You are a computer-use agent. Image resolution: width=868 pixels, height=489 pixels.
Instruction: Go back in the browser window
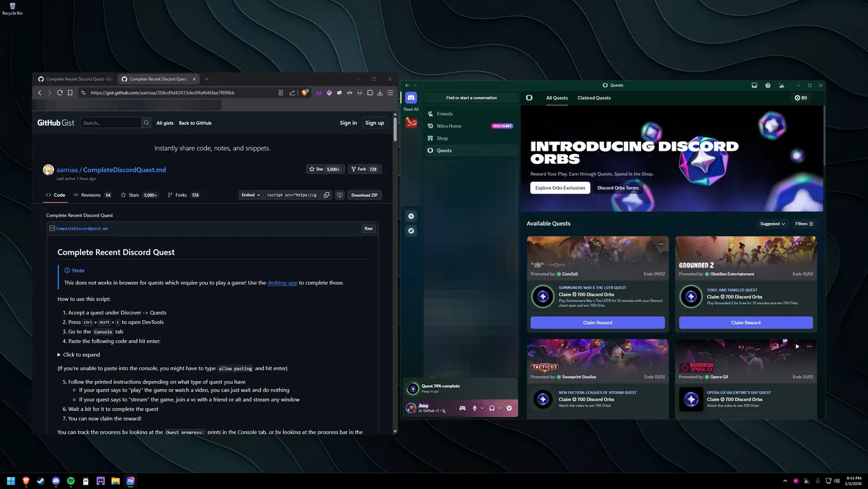(40, 92)
